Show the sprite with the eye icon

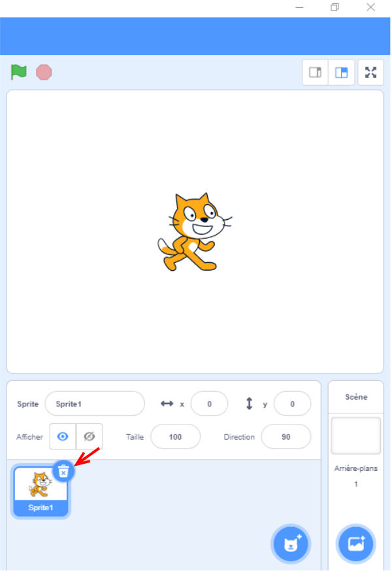(63, 436)
